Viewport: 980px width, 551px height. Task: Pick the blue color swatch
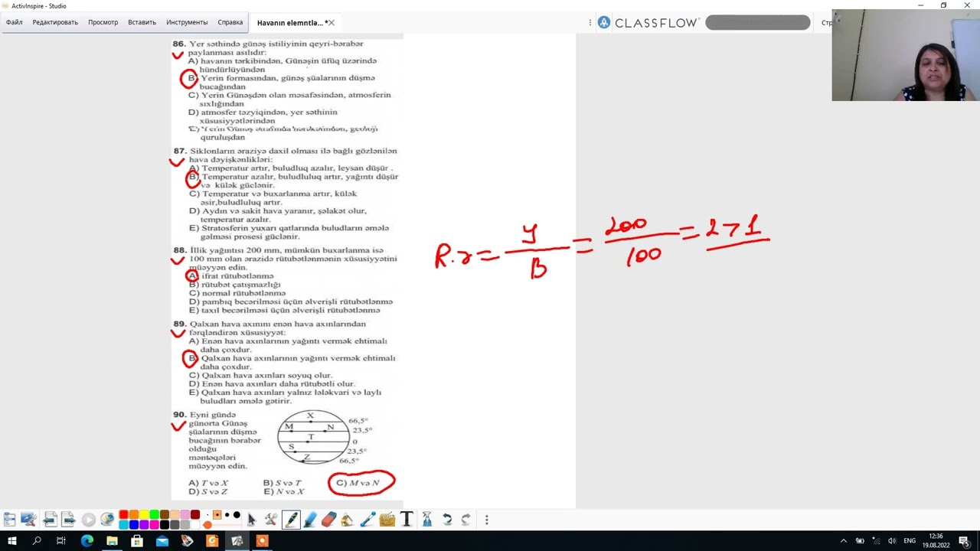tap(133, 525)
